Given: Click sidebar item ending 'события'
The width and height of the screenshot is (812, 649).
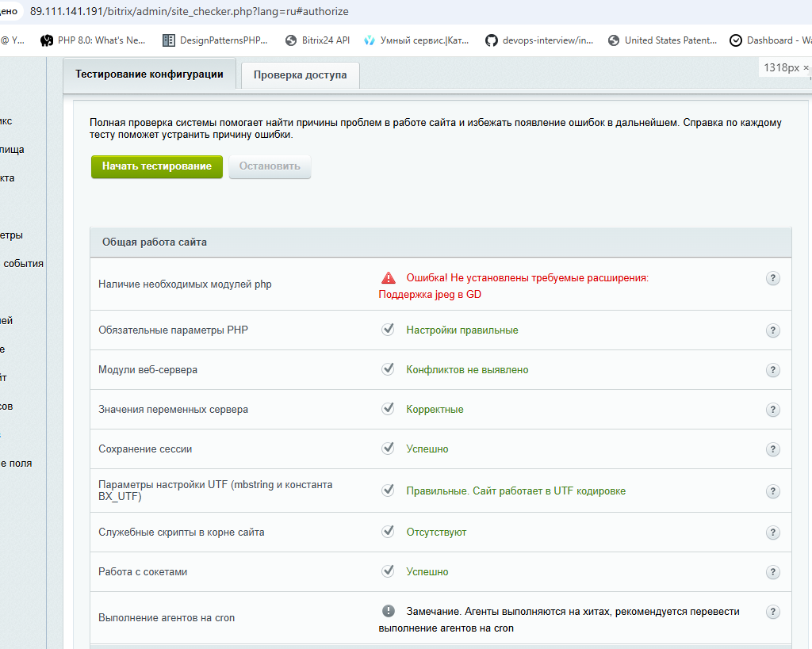Looking at the screenshot, I should [23, 263].
